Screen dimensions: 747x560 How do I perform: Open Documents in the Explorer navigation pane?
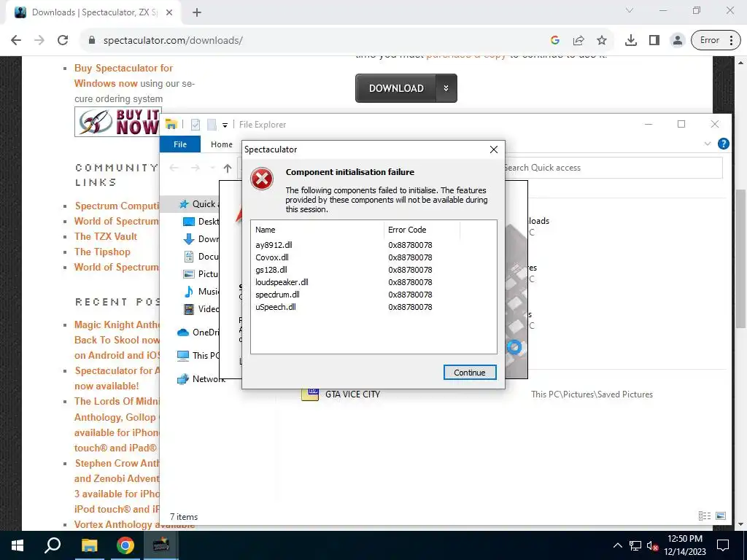pos(201,256)
